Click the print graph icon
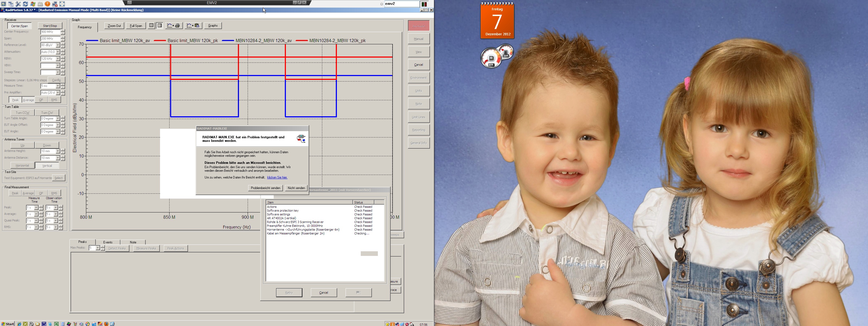Image resolution: width=868 pixels, height=326 pixels. coord(174,26)
